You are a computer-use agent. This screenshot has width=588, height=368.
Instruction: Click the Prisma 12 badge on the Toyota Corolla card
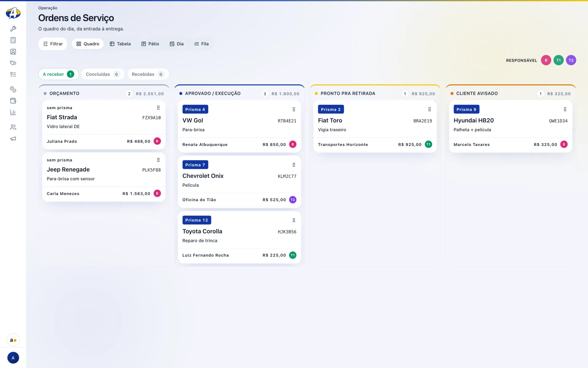197,220
